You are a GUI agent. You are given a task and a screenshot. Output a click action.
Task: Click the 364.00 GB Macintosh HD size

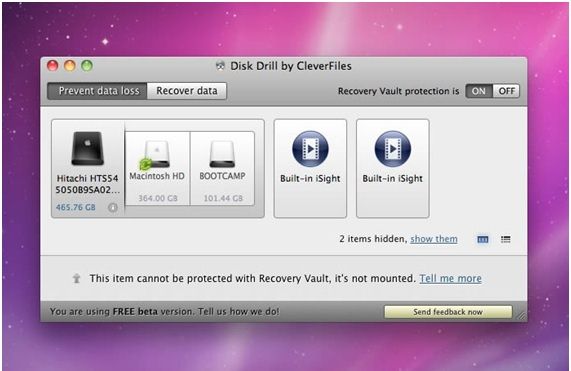[x=158, y=198]
